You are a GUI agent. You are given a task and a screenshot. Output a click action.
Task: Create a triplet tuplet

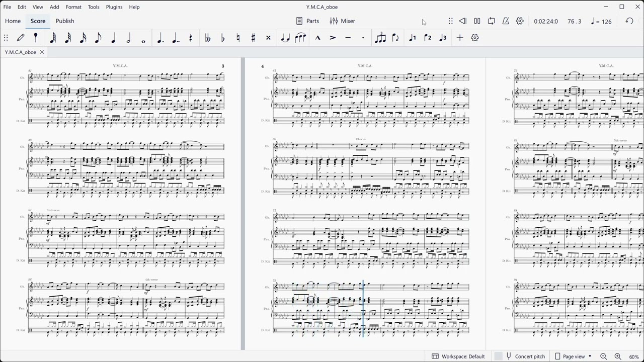pos(380,38)
